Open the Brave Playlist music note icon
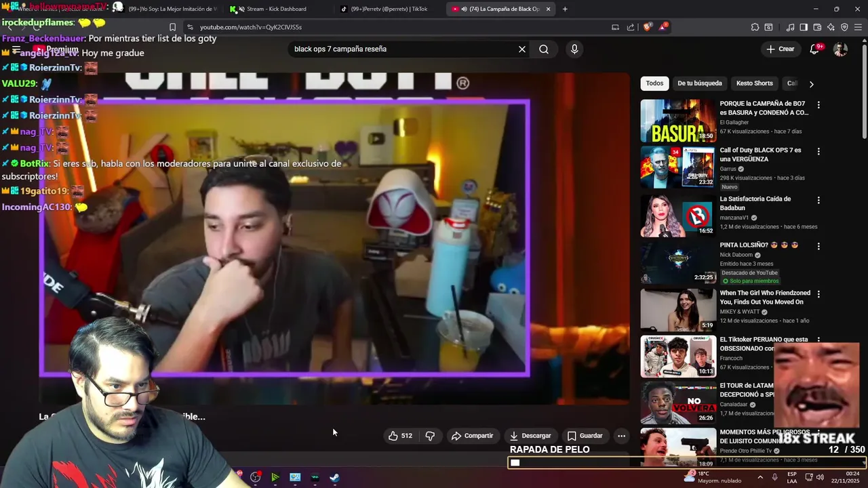The width and height of the screenshot is (868, 488). tap(790, 27)
